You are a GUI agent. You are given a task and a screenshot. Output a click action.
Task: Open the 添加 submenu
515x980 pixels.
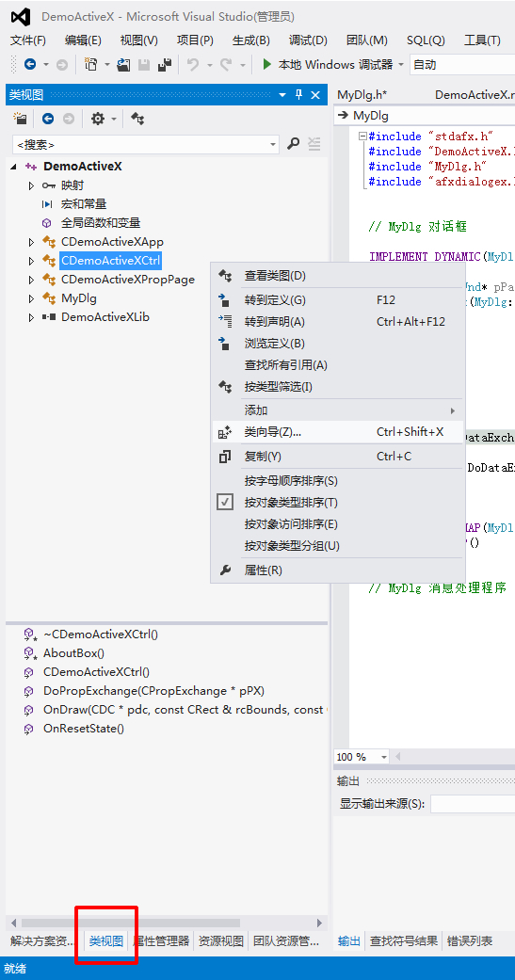337,410
